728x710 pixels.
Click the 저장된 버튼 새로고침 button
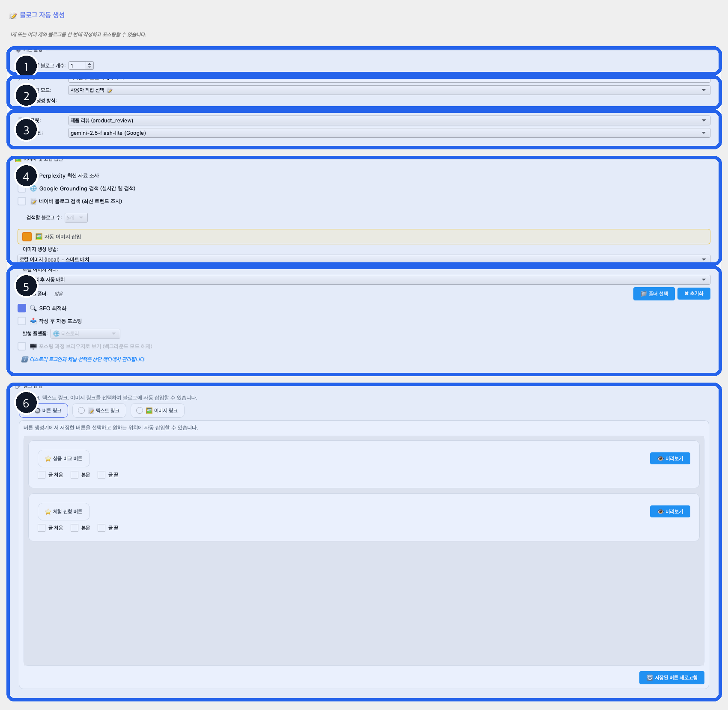click(x=671, y=677)
